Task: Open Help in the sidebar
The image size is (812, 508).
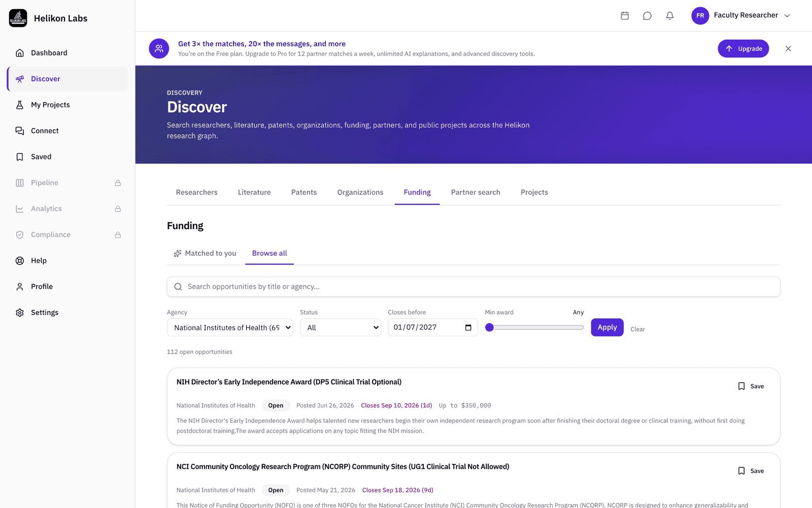Action: coord(67,261)
